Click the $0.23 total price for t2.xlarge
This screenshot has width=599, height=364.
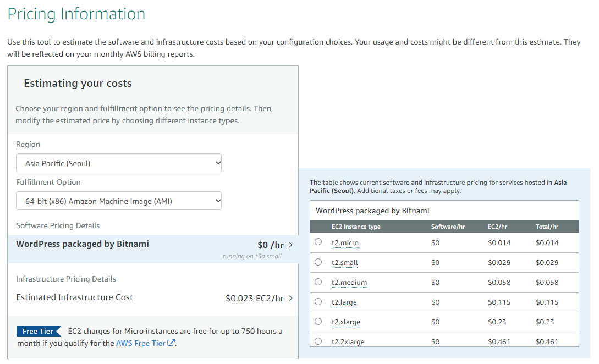(x=545, y=322)
